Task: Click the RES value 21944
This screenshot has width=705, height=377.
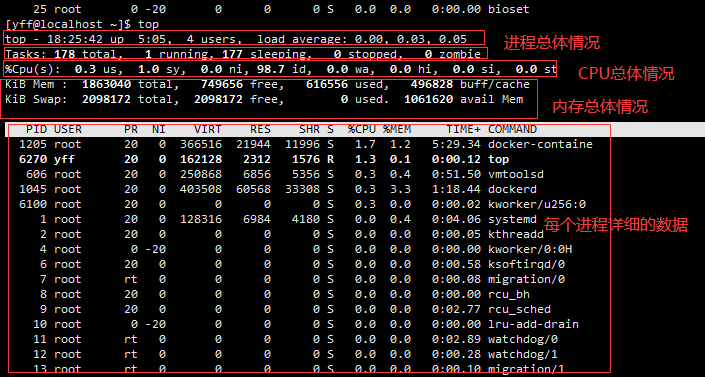Action: click(x=254, y=144)
